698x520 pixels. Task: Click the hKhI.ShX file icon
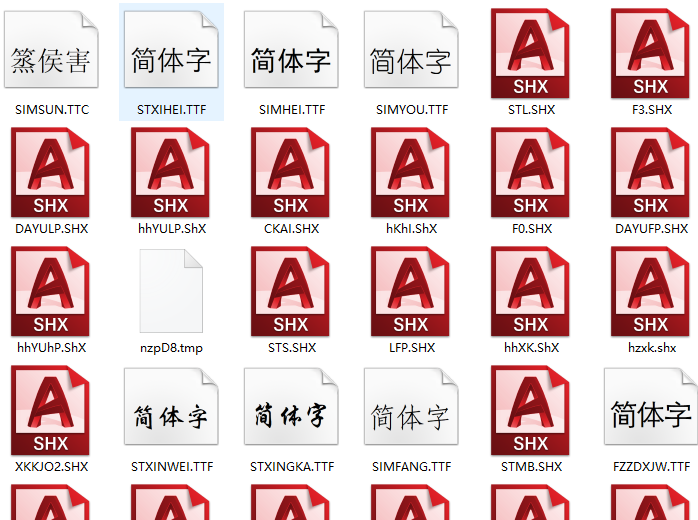[x=410, y=173]
